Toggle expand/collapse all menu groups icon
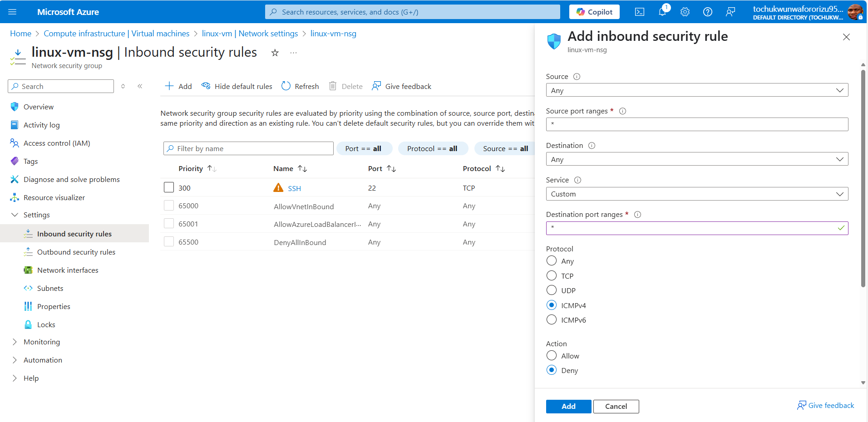This screenshot has height=422, width=868. 123,86
